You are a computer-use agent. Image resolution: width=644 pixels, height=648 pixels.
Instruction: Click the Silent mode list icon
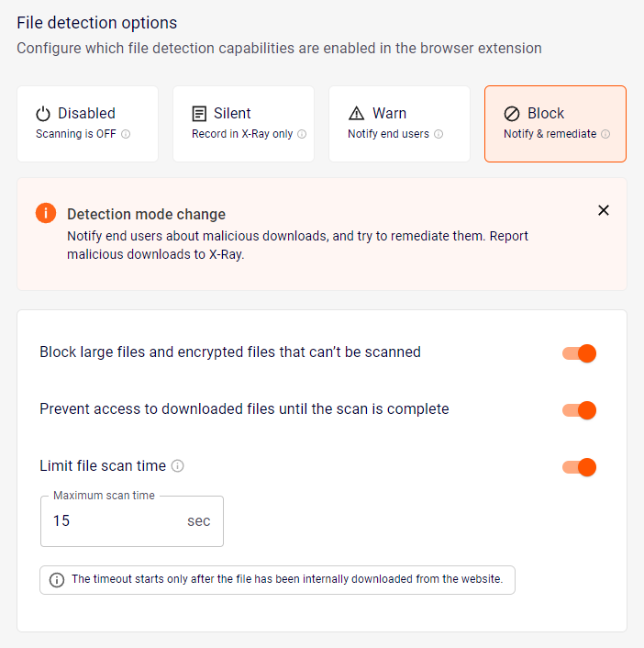tap(199, 114)
